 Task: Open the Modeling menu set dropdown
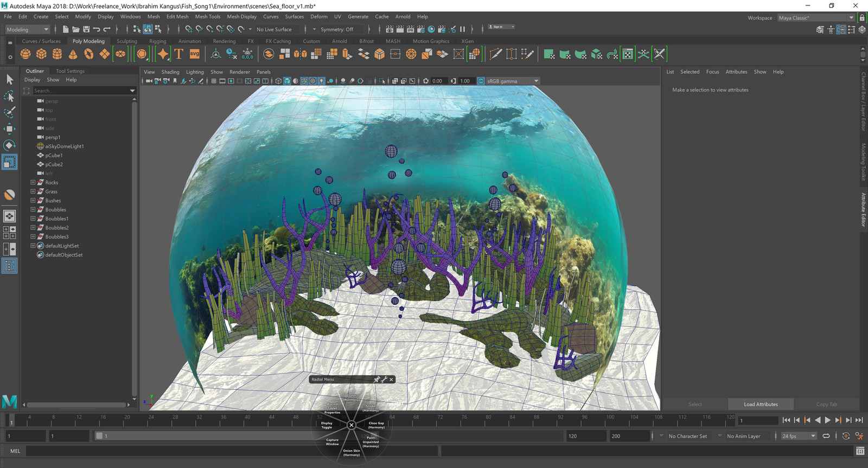pos(27,29)
